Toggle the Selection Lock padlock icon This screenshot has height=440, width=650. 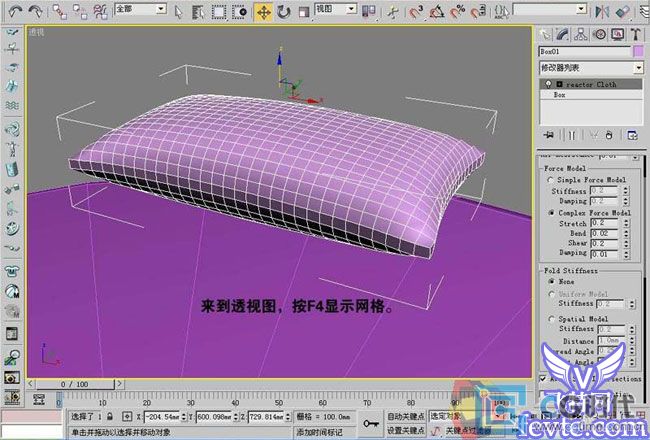tap(109, 416)
